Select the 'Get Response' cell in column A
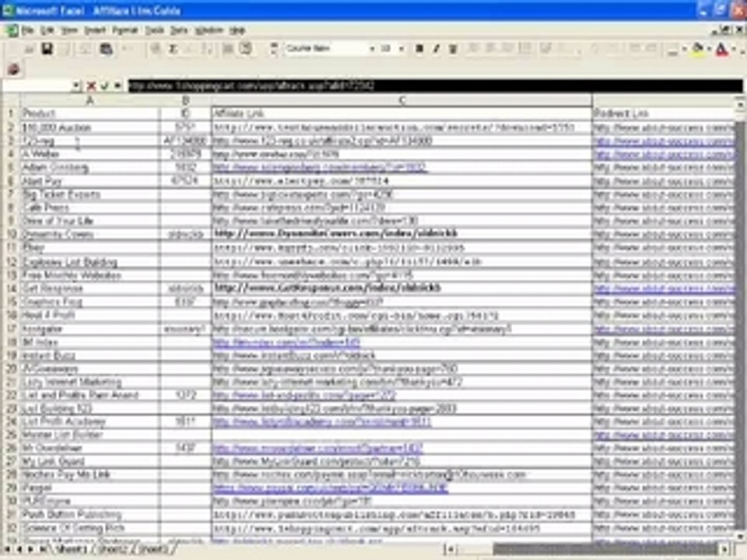Screen dimensions: 747x560 click(89, 288)
